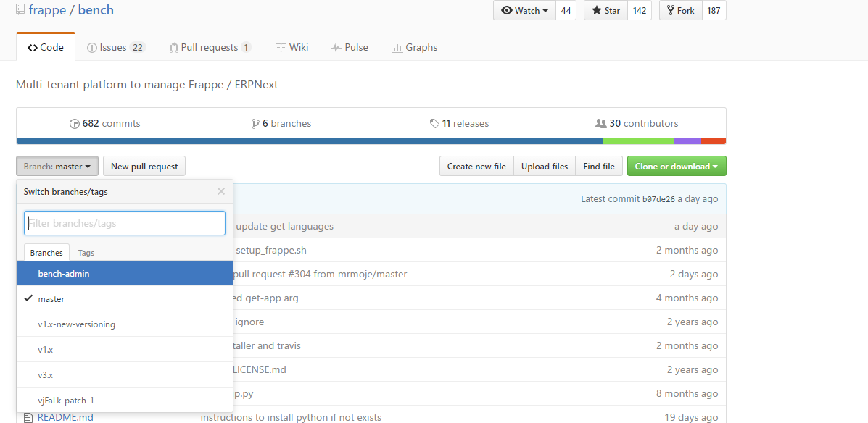Viewport: 868px width, 423px height.
Task: Select the Branches tab in the popup
Action: click(46, 252)
